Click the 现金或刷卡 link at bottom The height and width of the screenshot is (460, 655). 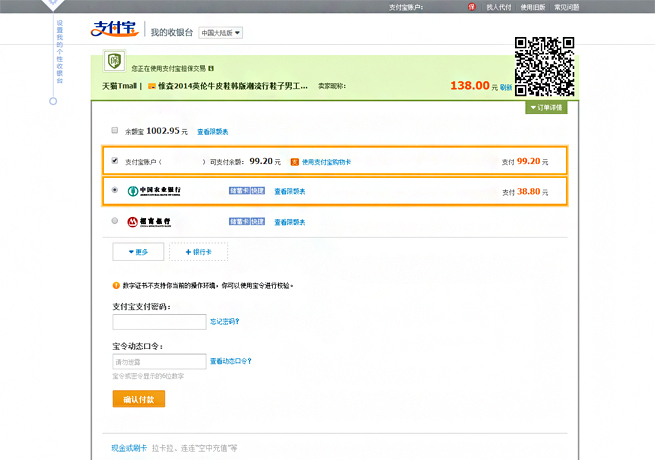[129, 448]
